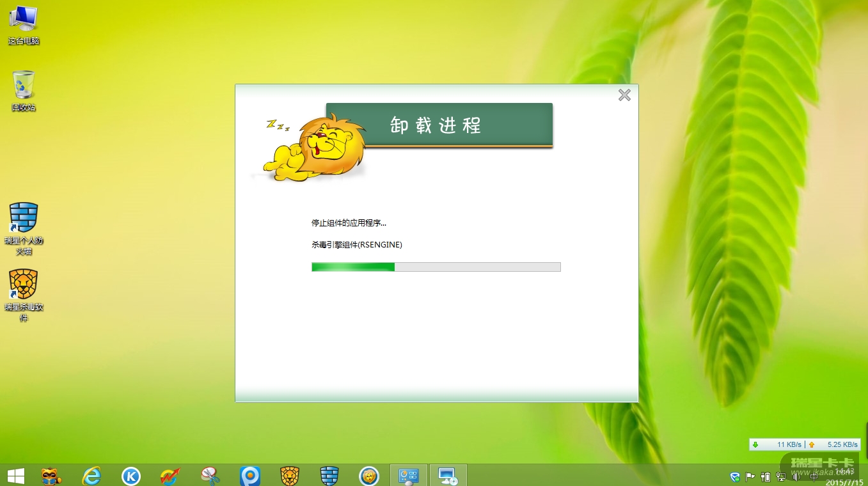
Task: Click the 中 input method indicator
Action: (x=814, y=476)
